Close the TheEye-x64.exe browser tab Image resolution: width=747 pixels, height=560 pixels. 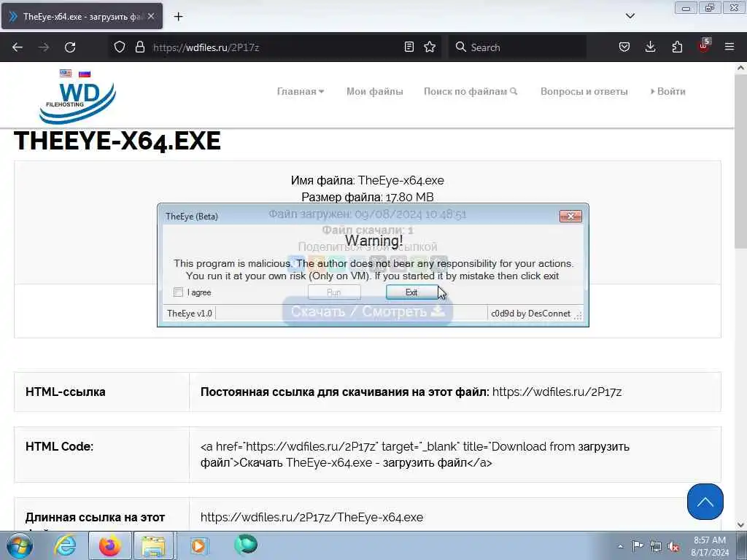tap(151, 16)
